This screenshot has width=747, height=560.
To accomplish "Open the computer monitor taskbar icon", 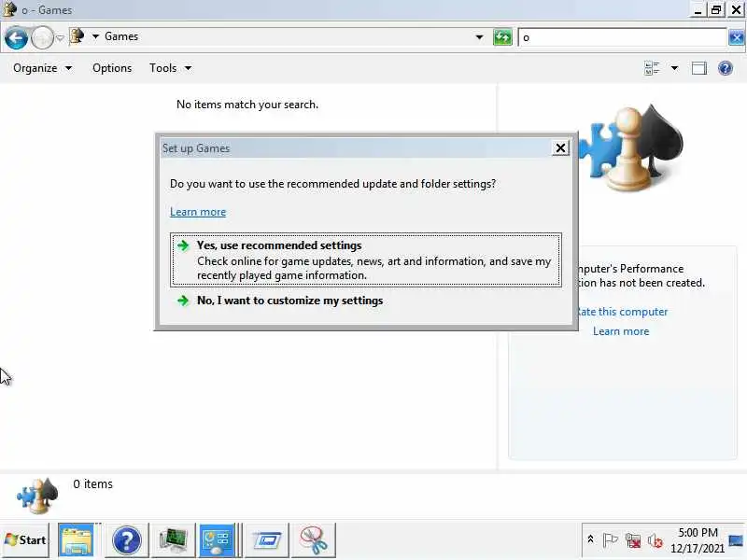I will 173,540.
